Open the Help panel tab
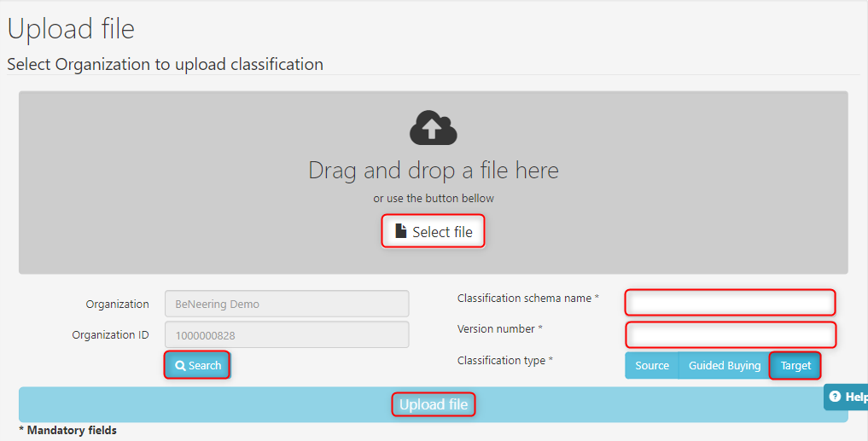Viewport: 868px width, 441px height. coord(849,397)
